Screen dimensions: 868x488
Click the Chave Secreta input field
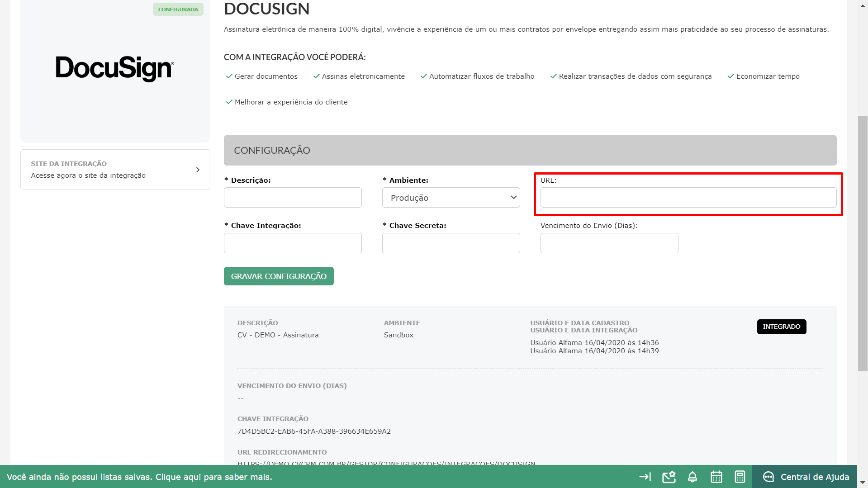[451, 243]
